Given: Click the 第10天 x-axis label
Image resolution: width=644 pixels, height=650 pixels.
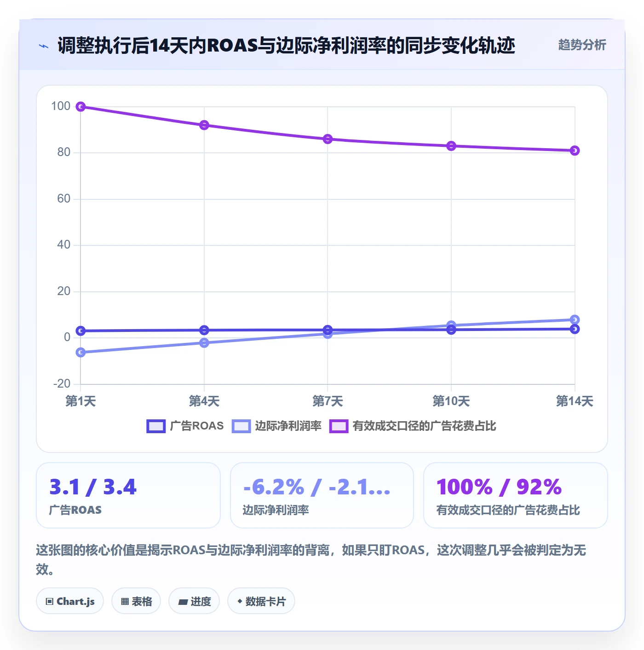Looking at the screenshot, I should click(x=451, y=401).
